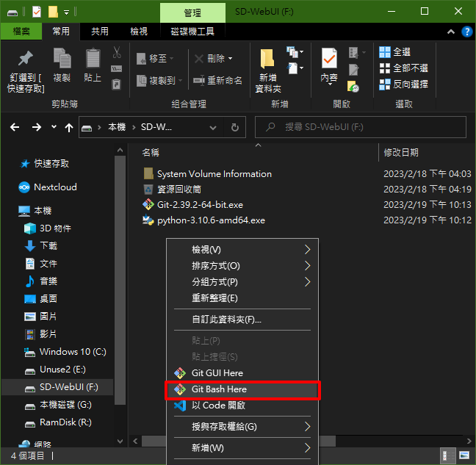The image size is (476, 465).
Task: Click the Refresh address bar icon
Action: (x=234, y=127)
